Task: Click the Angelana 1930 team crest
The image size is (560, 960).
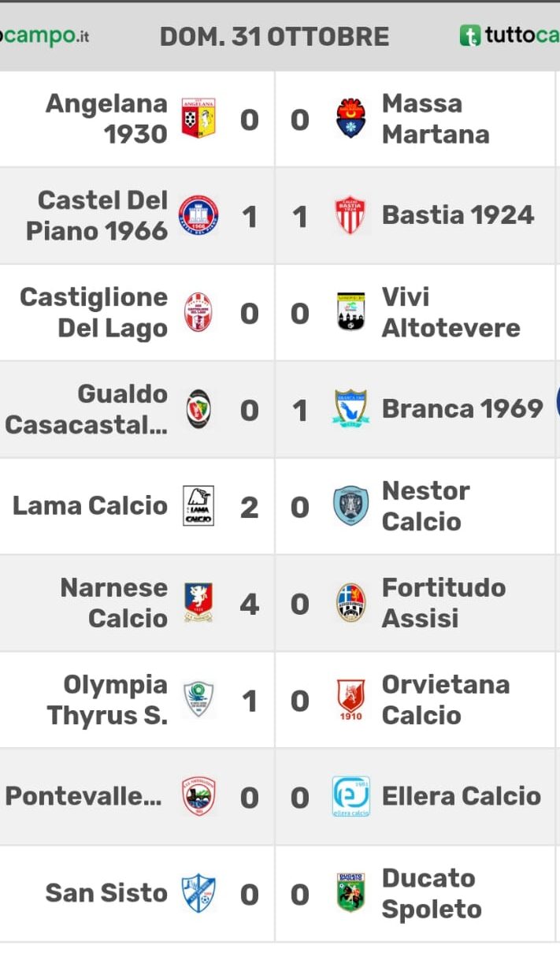Action: point(198,119)
